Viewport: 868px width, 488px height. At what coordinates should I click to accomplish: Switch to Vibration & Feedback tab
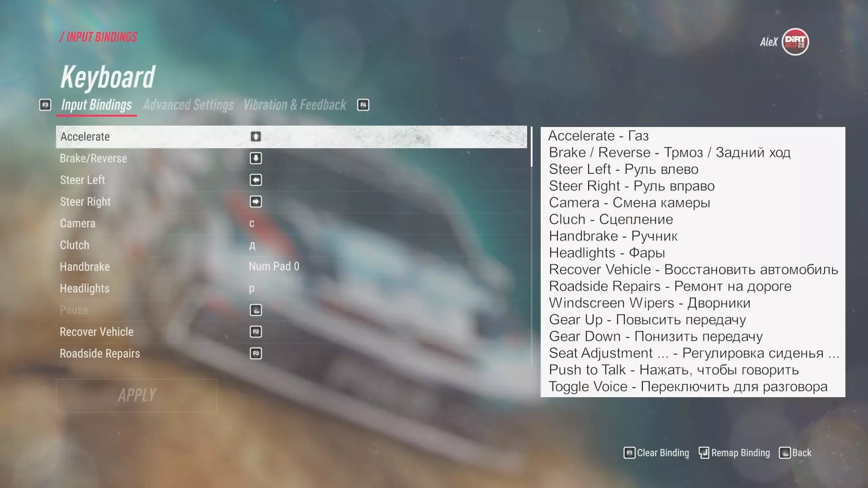tap(295, 105)
